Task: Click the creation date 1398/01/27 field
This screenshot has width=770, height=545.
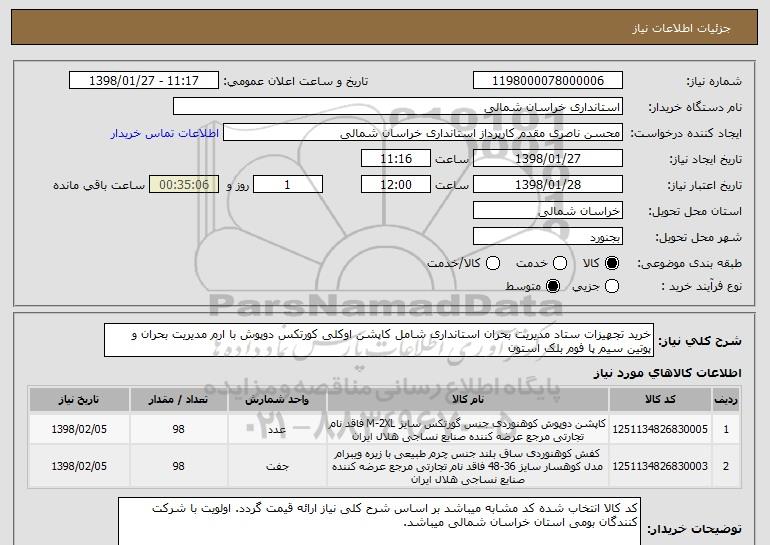Action: click(548, 159)
